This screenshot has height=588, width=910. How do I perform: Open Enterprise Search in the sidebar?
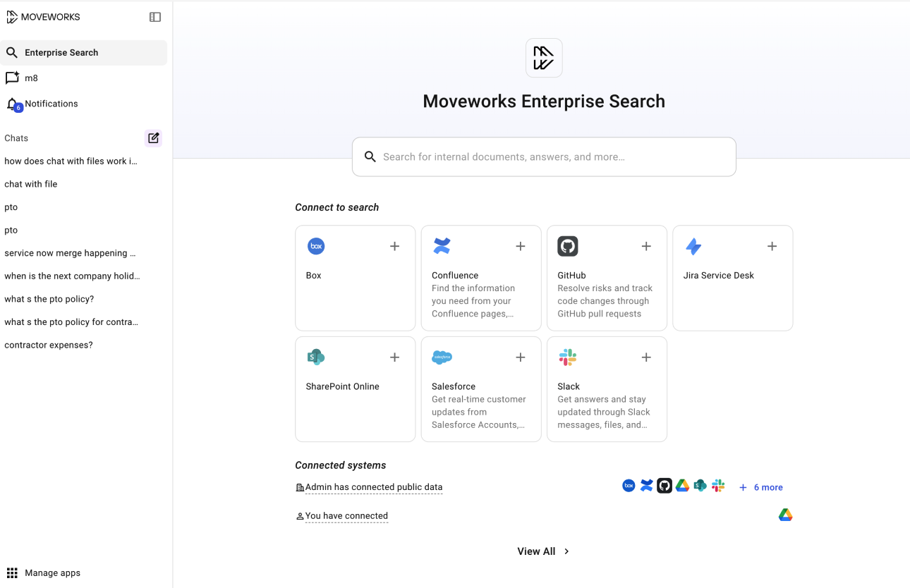click(84, 53)
